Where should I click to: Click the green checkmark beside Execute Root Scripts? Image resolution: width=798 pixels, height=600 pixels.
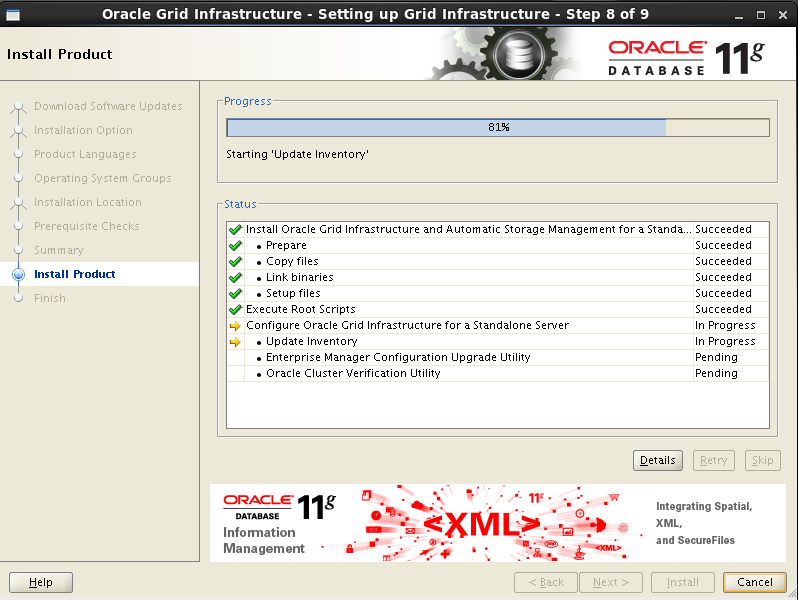click(235, 309)
